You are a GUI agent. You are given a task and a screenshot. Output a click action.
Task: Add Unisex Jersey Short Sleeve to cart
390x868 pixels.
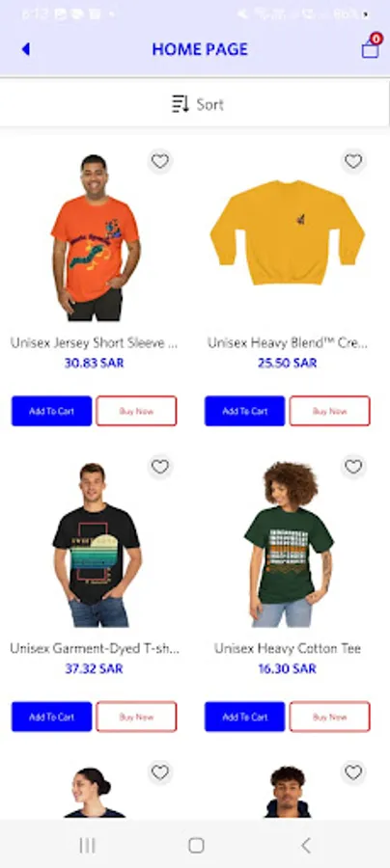click(51, 411)
